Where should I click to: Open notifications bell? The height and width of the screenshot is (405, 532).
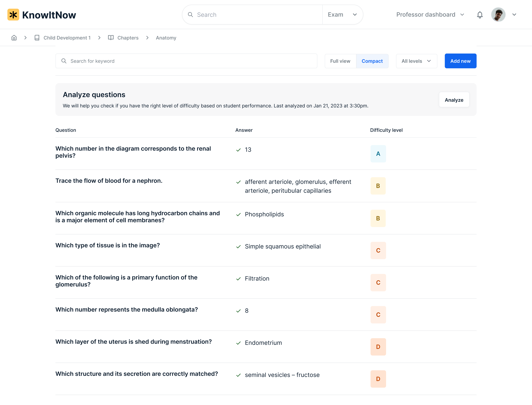[x=480, y=15]
